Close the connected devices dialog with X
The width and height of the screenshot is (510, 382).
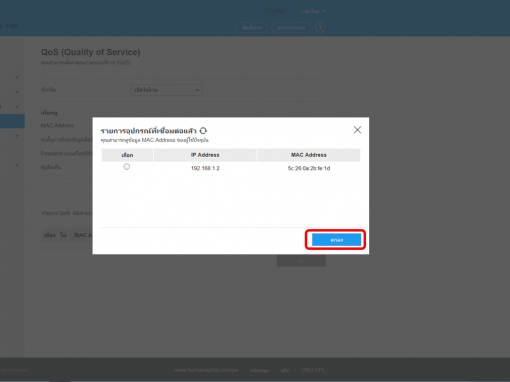point(357,130)
